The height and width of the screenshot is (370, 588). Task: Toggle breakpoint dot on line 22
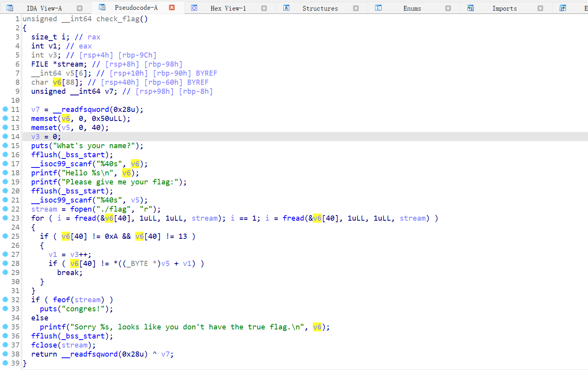click(5, 209)
